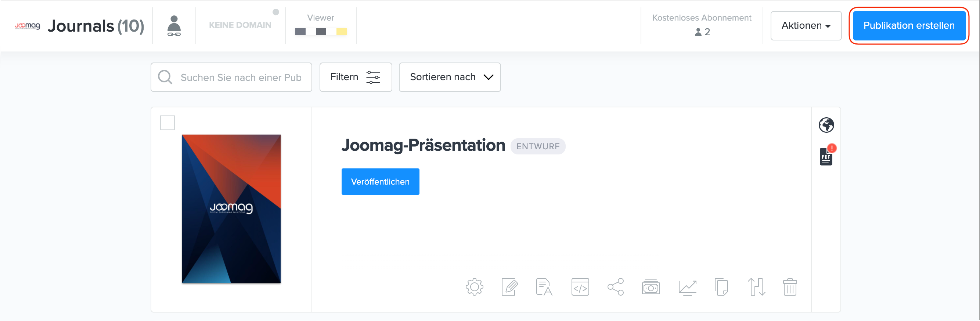Image resolution: width=980 pixels, height=321 pixels.
Task: View statistics with the chart icon
Action: pos(687,287)
